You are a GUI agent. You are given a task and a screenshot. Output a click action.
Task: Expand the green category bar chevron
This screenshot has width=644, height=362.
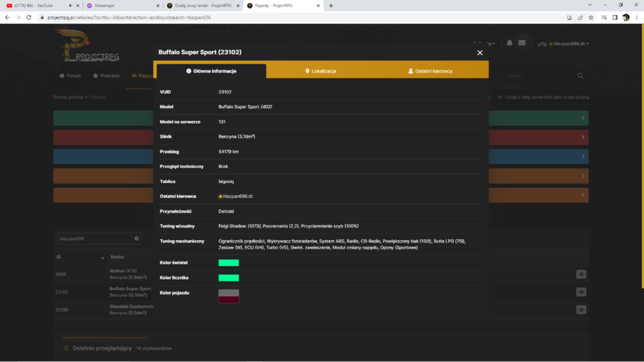click(583, 118)
